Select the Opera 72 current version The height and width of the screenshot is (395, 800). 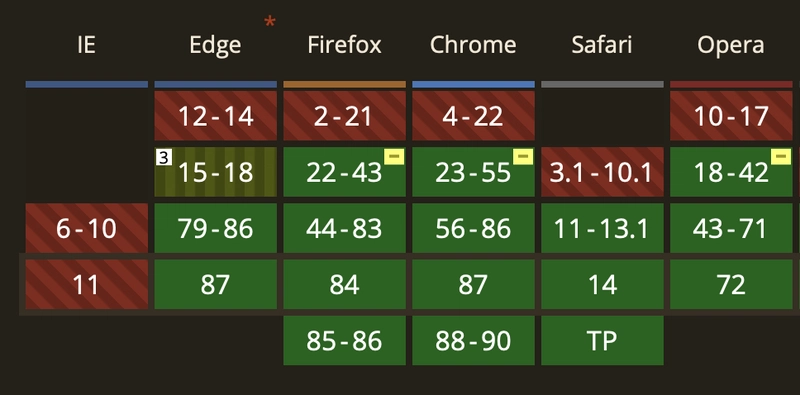click(x=731, y=284)
